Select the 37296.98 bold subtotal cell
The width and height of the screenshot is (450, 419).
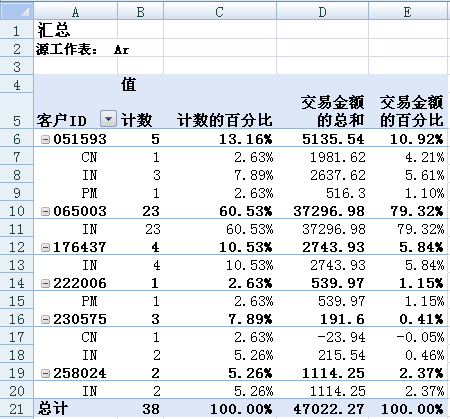[322, 211]
